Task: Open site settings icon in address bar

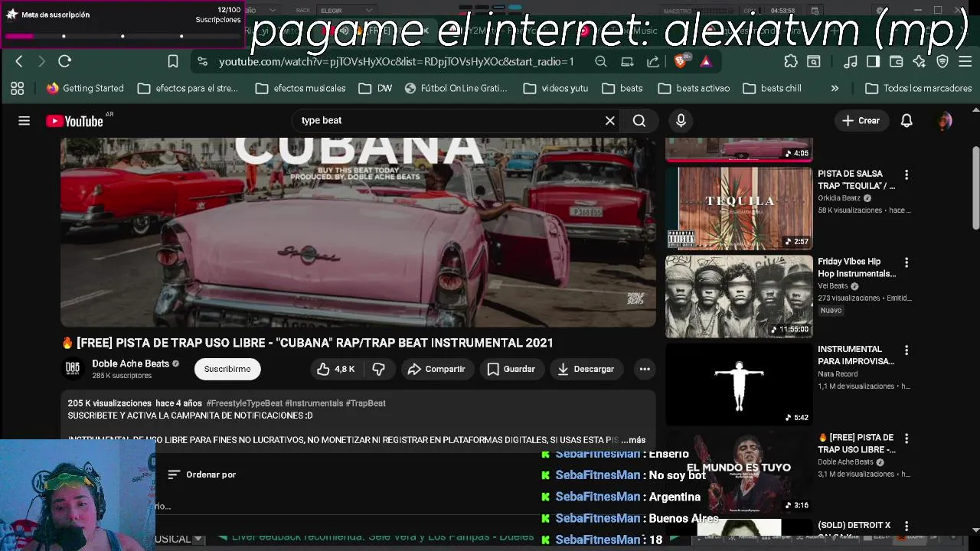Action: pyautogui.click(x=201, y=61)
